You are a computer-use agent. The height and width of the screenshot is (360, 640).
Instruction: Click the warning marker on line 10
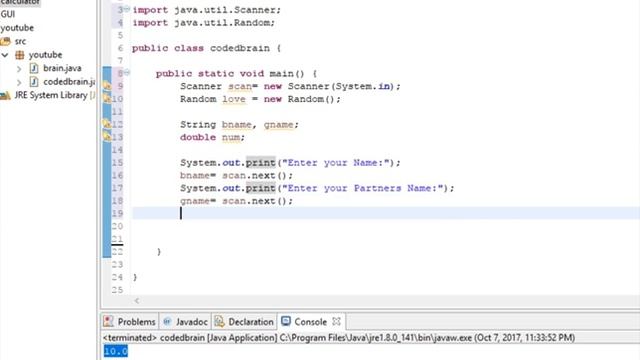107,98
